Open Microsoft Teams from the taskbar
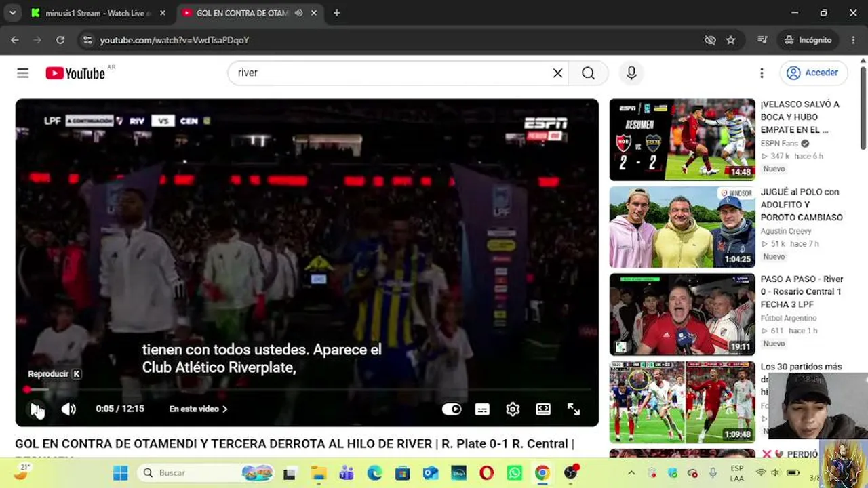The height and width of the screenshot is (488, 868). pos(347,473)
